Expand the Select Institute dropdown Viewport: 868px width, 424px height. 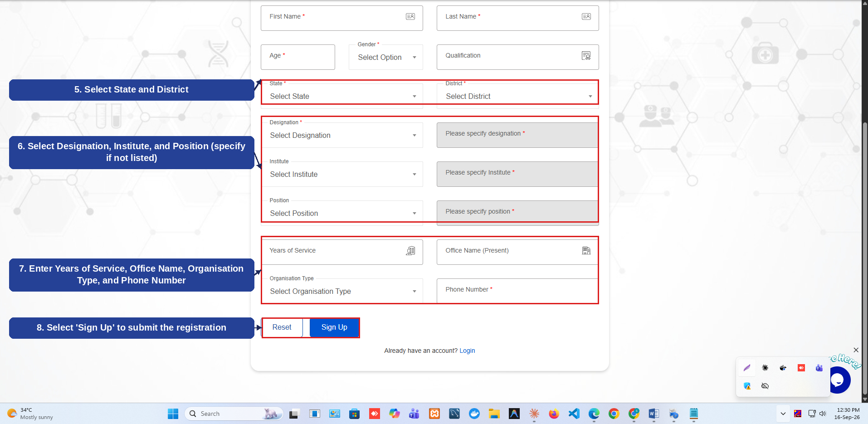[x=342, y=174]
